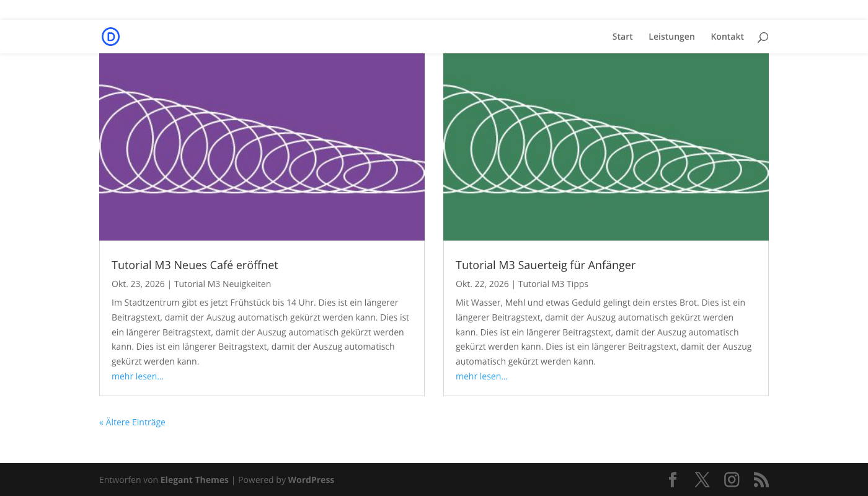The width and height of the screenshot is (868, 496).
Task: Open post title Tutorial M3 Neues Café eröffnet
Action: tap(195, 265)
